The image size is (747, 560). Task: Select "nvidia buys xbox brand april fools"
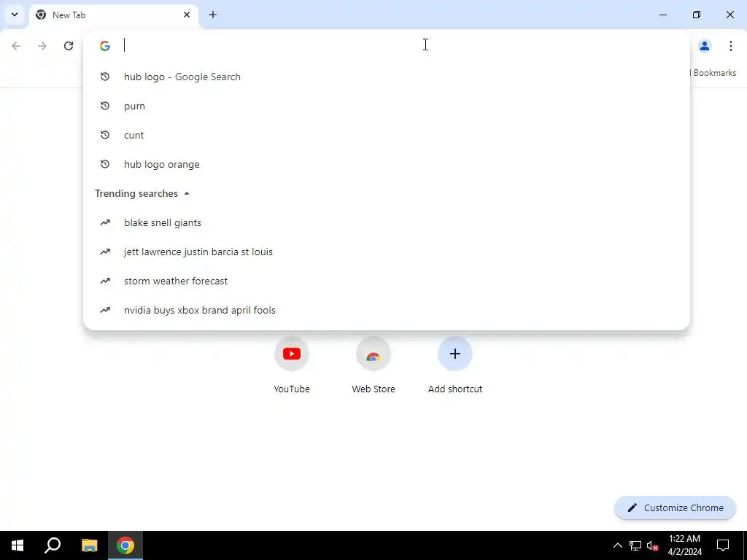(x=387, y=310)
